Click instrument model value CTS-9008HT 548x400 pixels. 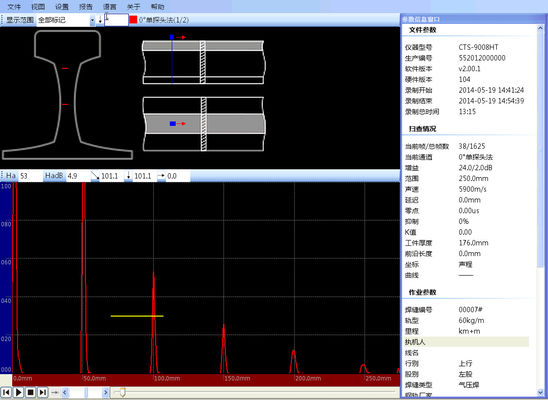(x=478, y=47)
